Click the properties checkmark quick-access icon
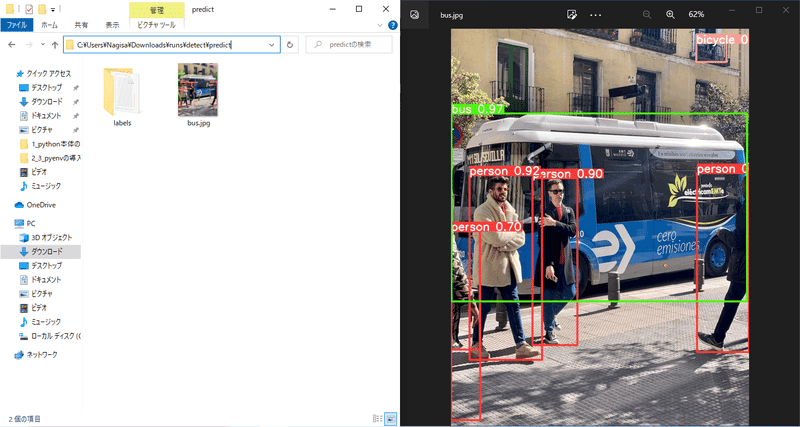Viewport: 800px width, 427px height. pyautogui.click(x=29, y=9)
